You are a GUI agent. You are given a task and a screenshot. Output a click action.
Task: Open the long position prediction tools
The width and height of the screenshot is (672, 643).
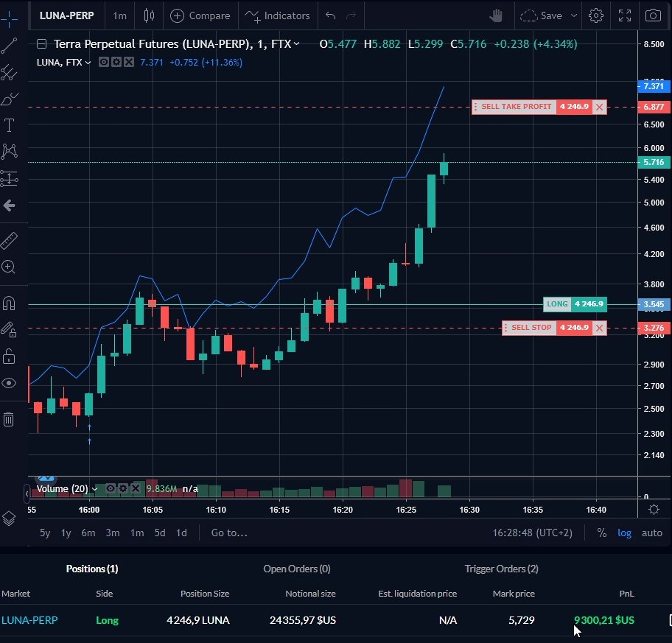[9, 178]
